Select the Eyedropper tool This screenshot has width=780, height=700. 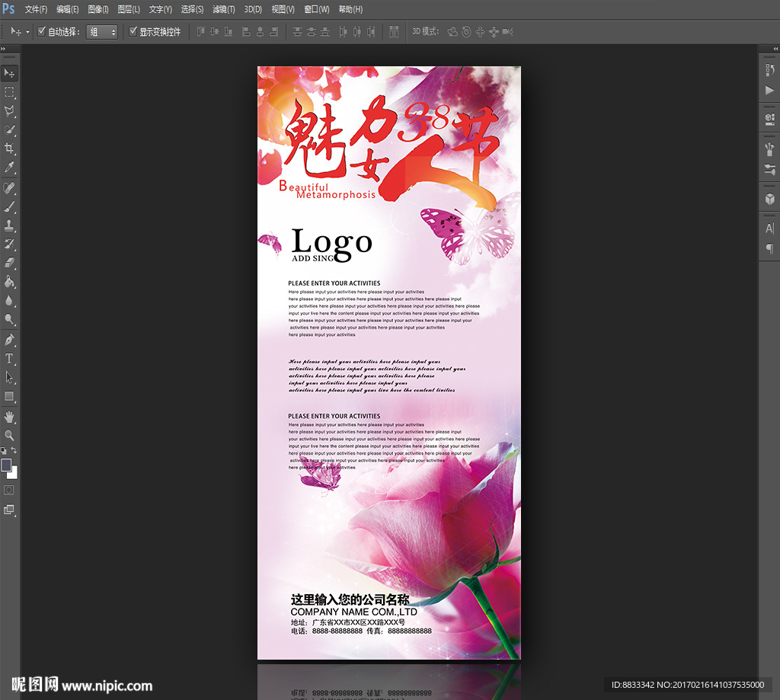(x=9, y=168)
